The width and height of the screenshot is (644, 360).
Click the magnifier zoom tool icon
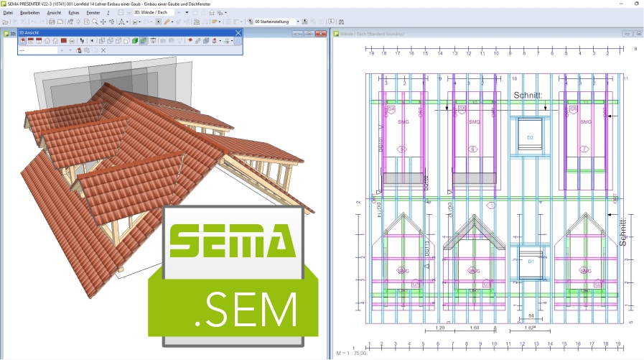point(94,22)
